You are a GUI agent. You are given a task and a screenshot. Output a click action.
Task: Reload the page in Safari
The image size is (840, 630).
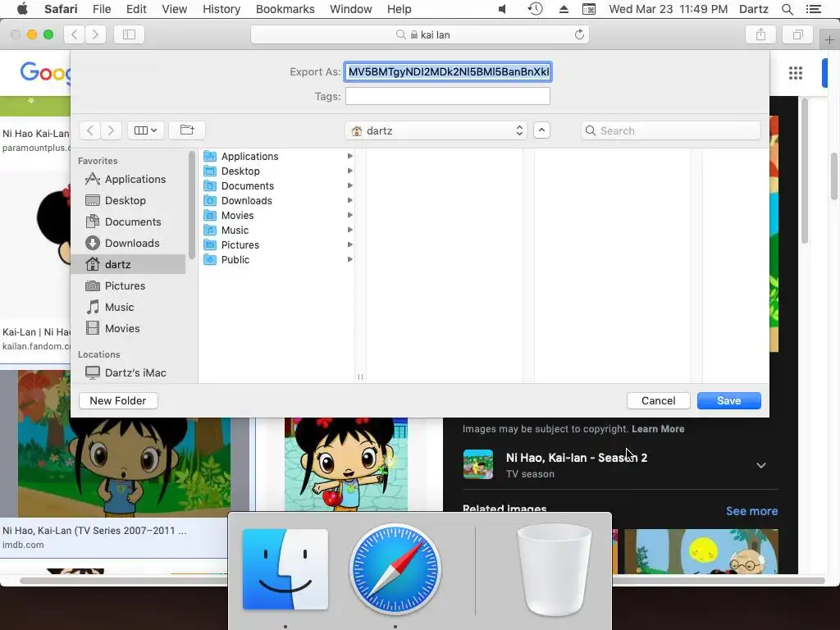pos(579,34)
